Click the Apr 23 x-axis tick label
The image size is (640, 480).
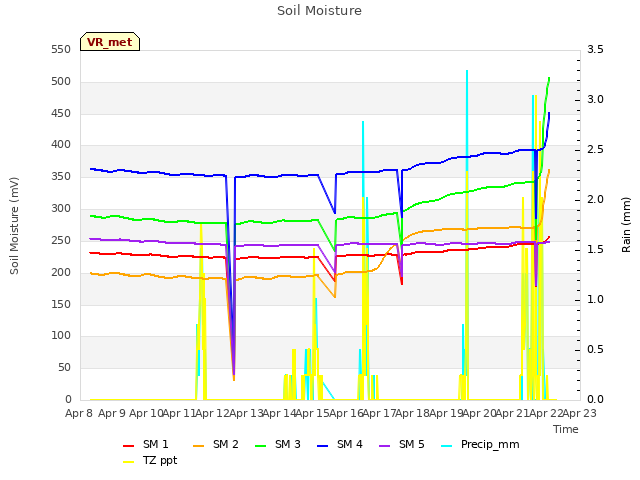[x=579, y=413]
